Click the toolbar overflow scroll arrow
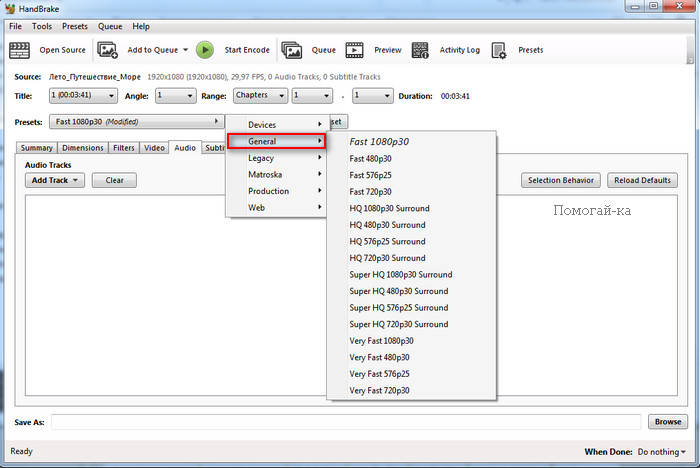The image size is (700, 468). 690,59
